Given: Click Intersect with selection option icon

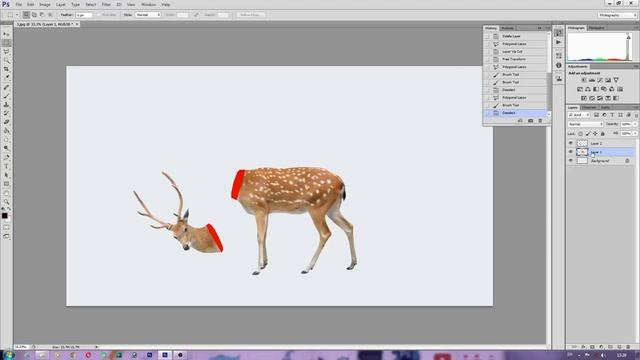Looking at the screenshot, I should click(50, 15).
